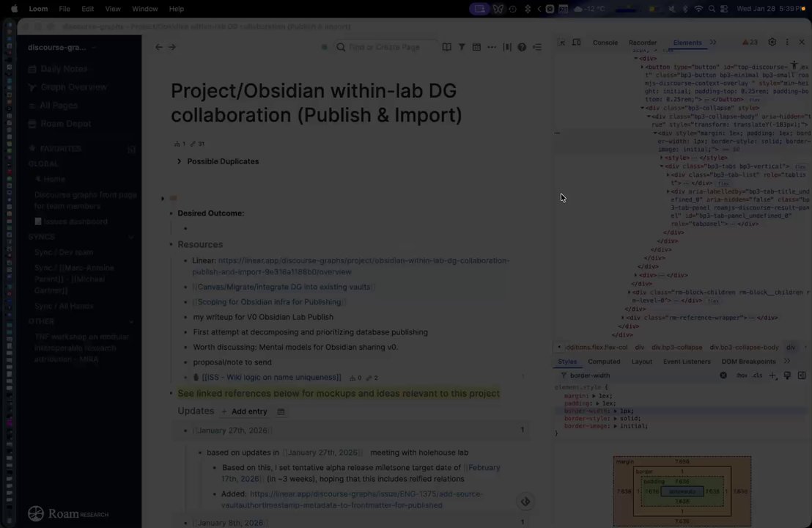Open the View menu

112,9
